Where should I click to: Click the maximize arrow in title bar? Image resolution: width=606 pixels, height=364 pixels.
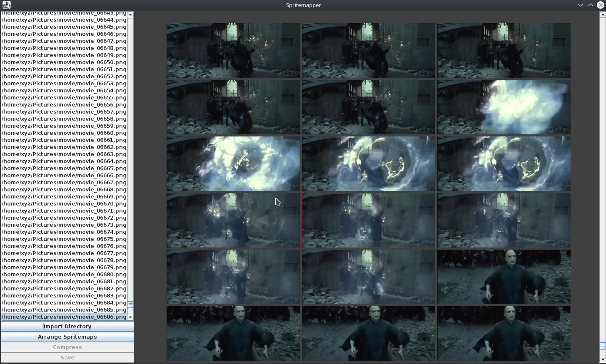coord(591,5)
